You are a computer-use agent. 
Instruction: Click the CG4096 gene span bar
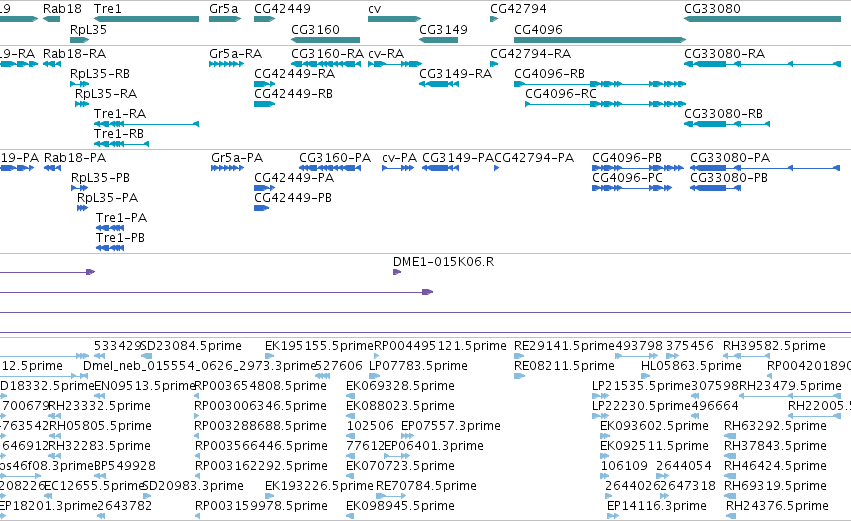click(x=600, y=40)
